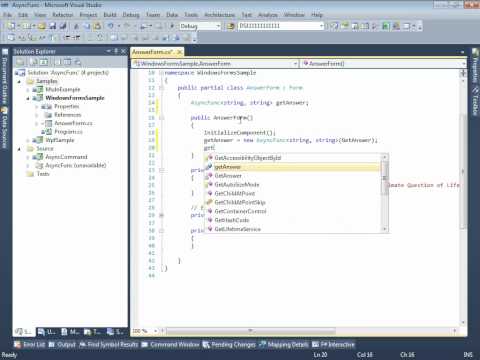The height and width of the screenshot is (360, 480).
Task: Open the Command Window panel
Action: [x=170, y=345]
